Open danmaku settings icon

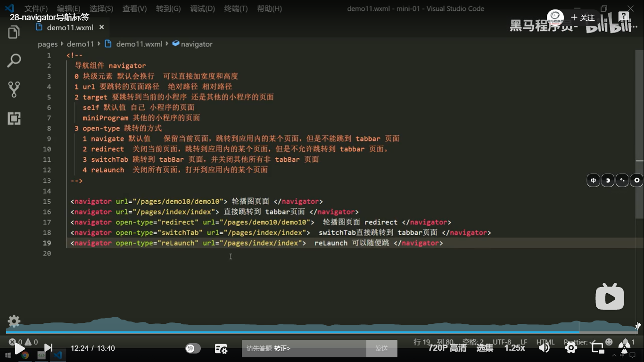pos(221,348)
